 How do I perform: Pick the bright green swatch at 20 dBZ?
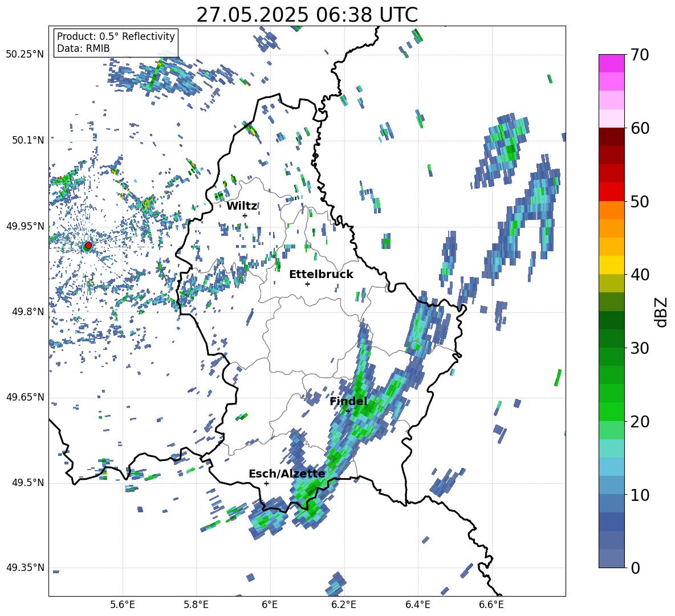point(612,411)
